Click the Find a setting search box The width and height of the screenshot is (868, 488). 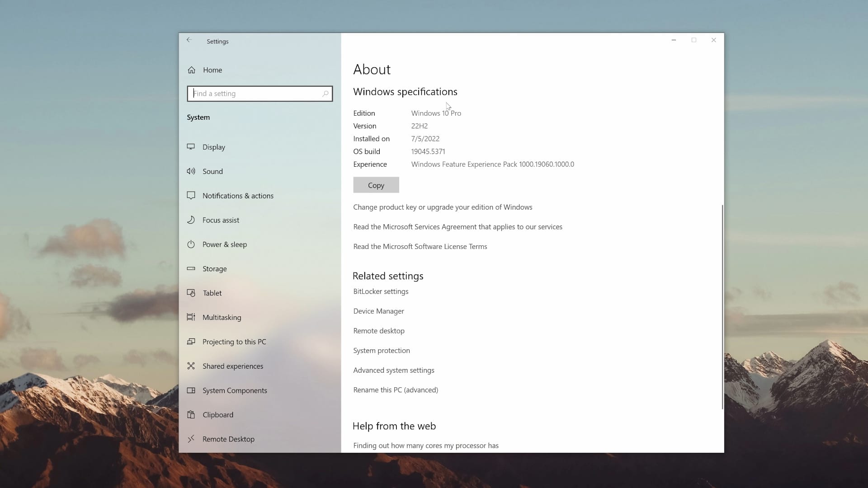coord(260,94)
